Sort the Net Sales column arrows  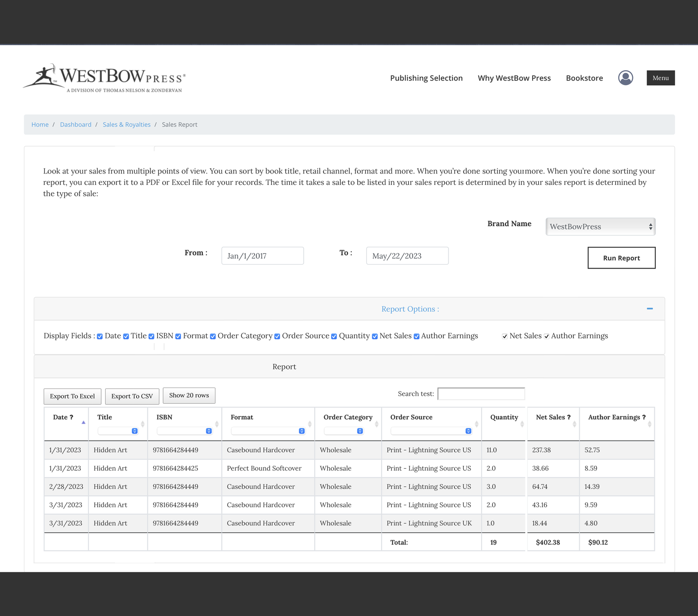click(574, 424)
